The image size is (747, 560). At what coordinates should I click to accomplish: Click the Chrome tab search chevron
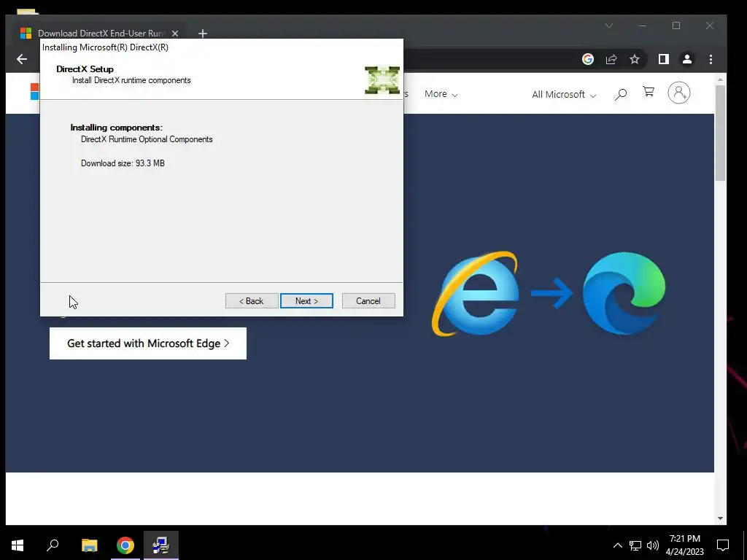(609, 26)
